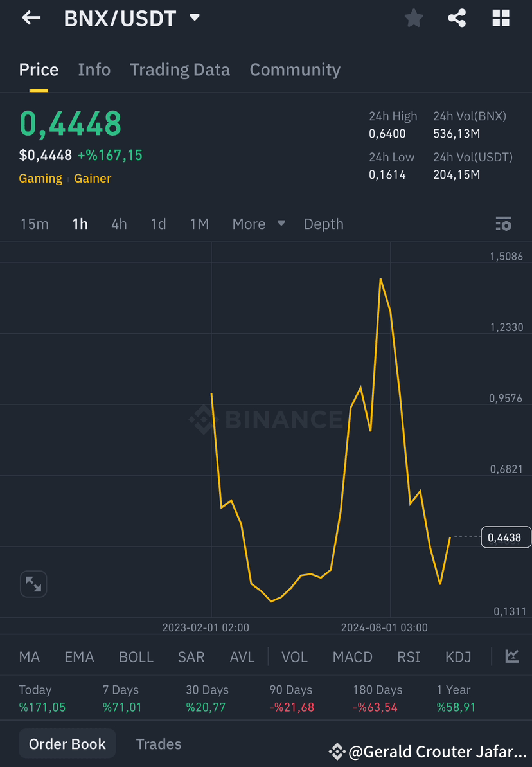Toggle the RSI sub-indicator
The width and height of the screenshot is (532, 767).
[409, 657]
